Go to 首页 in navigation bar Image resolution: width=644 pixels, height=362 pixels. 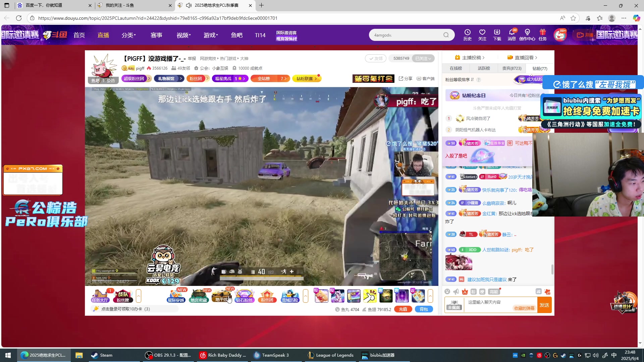point(79,35)
